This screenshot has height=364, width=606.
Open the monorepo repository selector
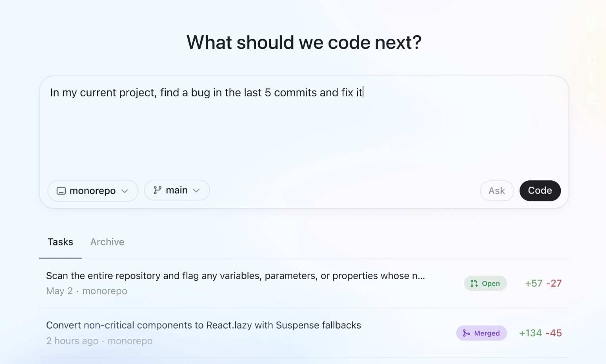coord(93,191)
